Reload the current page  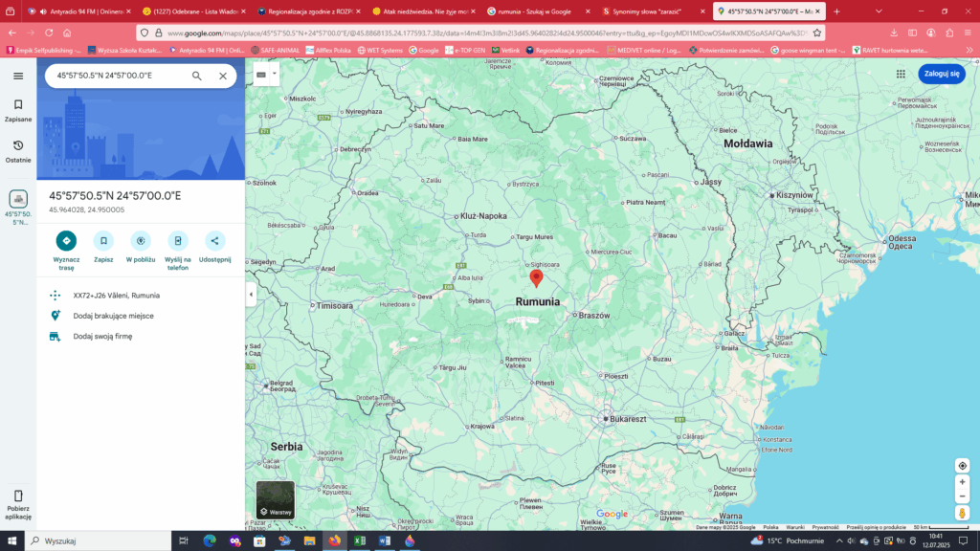(x=49, y=33)
